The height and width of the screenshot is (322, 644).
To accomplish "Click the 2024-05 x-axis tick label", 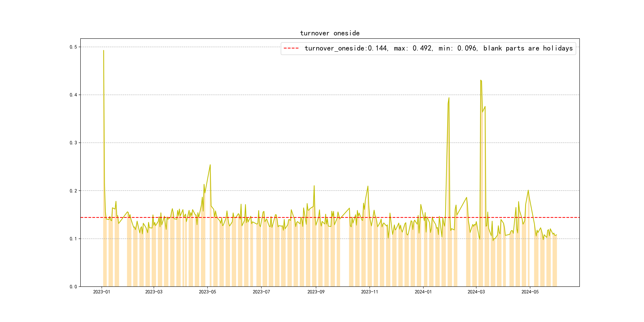I will (530, 292).
